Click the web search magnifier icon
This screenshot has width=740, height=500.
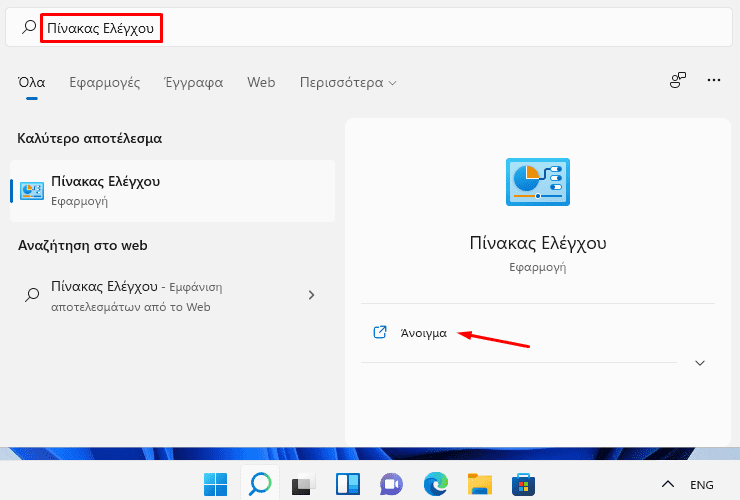(x=32, y=295)
